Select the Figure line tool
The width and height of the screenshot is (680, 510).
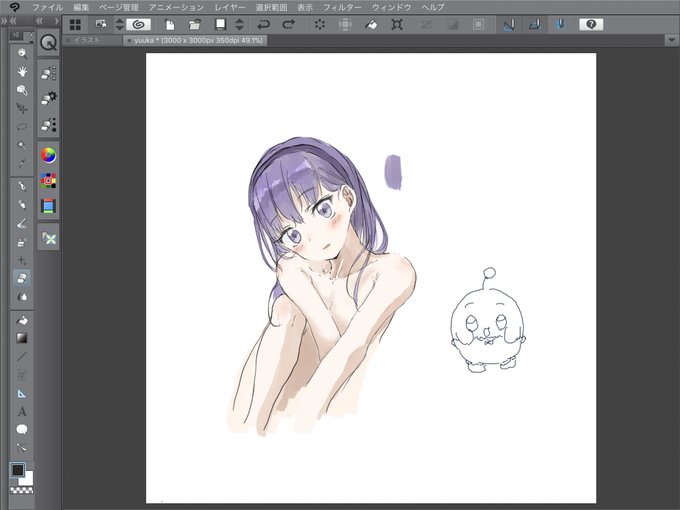point(22,357)
